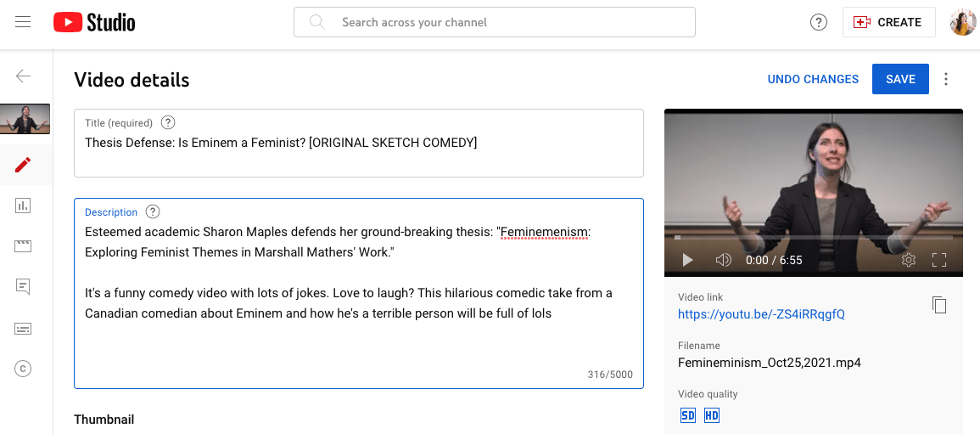
Task: Click the CREATE button
Action: pos(888,23)
